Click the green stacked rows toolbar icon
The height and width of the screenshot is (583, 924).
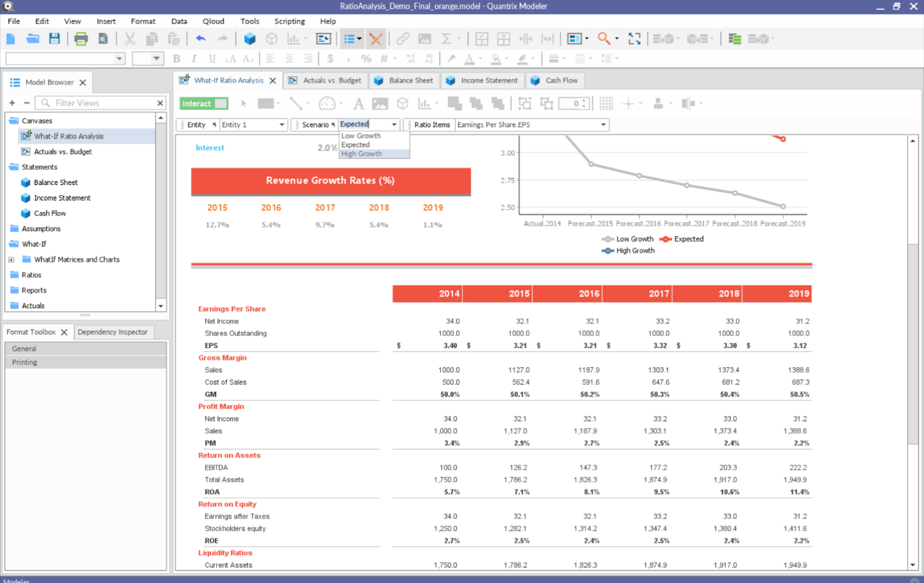pyautogui.click(x=735, y=39)
